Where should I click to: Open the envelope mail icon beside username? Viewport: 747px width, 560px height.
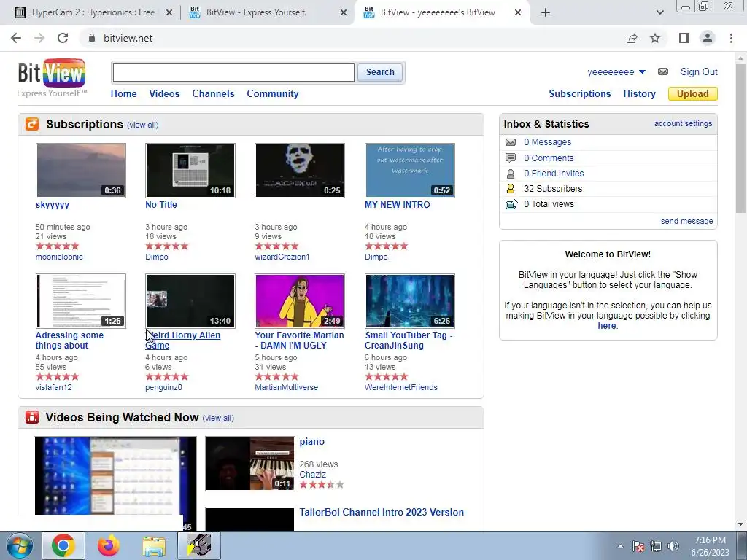[x=663, y=72]
